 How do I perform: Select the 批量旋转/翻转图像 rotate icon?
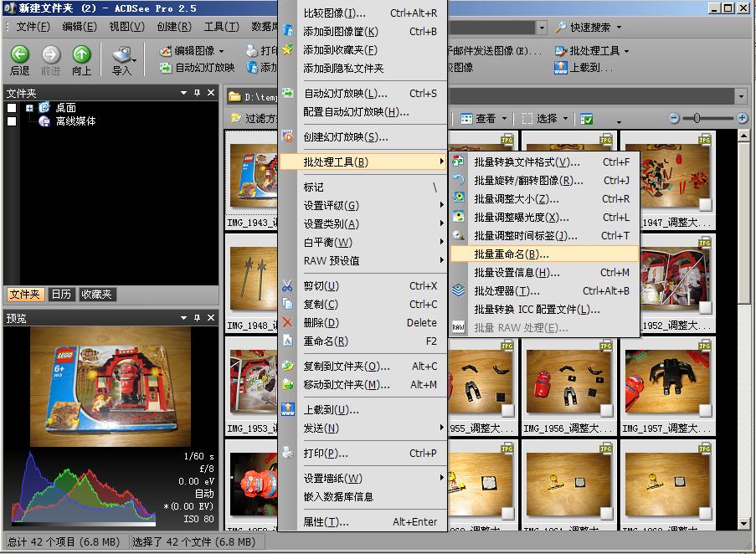pyautogui.click(x=458, y=179)
